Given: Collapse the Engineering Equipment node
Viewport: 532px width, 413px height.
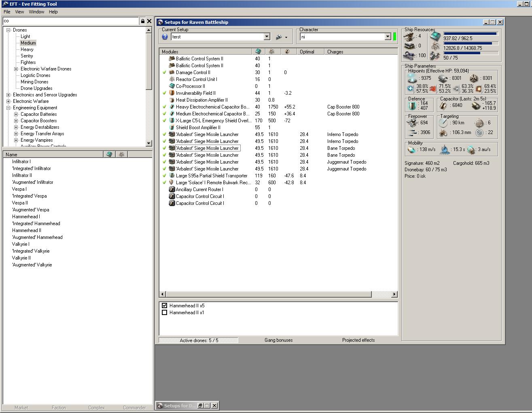Looking at the screenshot, I should click(8, 108).
